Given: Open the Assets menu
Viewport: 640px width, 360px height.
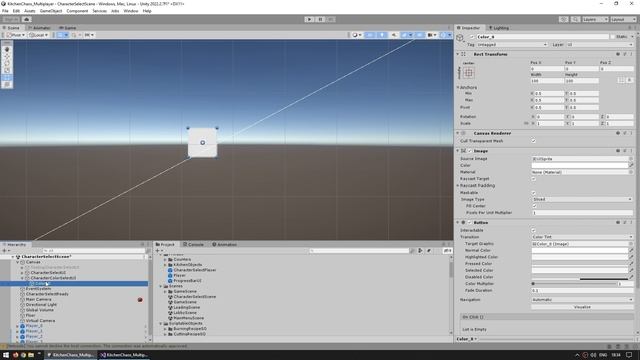Looking at the screenshot, I should point(29,11).
